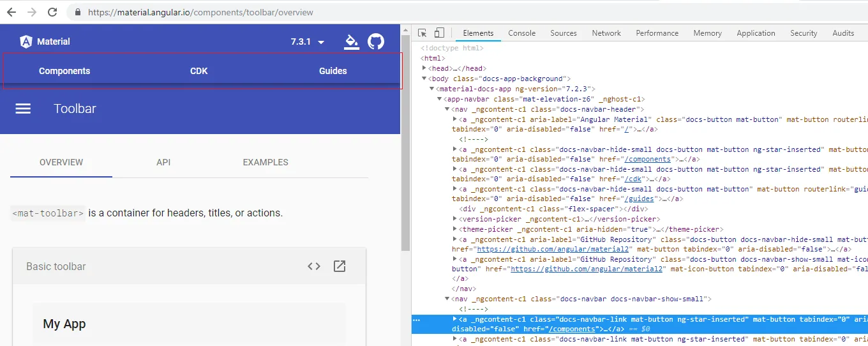Focus the URL address field
The height and width of the screenshot is (346, 868).
pyautogui.click(x=200, y=12)
